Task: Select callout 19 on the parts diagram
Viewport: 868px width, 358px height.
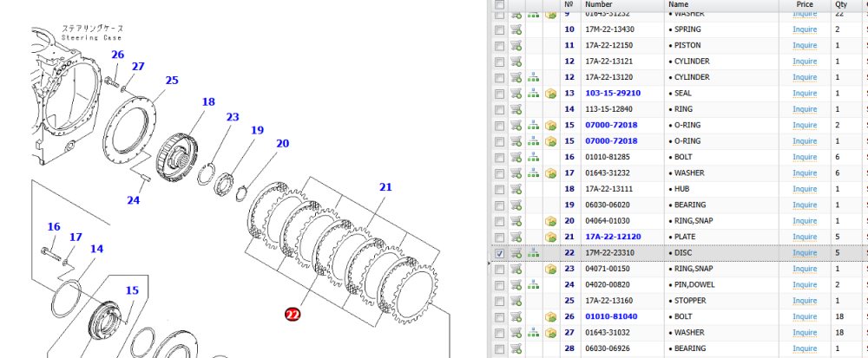Action: tap(257, 130)
